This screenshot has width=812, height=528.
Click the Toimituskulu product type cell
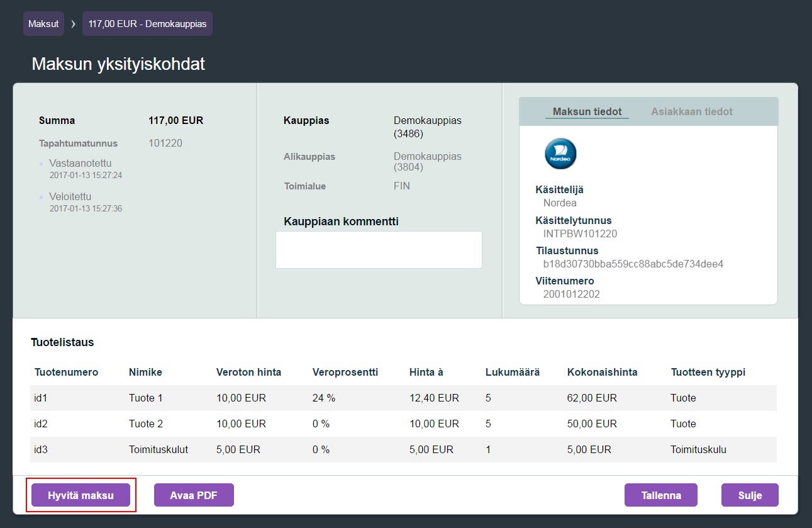(699, 450)
